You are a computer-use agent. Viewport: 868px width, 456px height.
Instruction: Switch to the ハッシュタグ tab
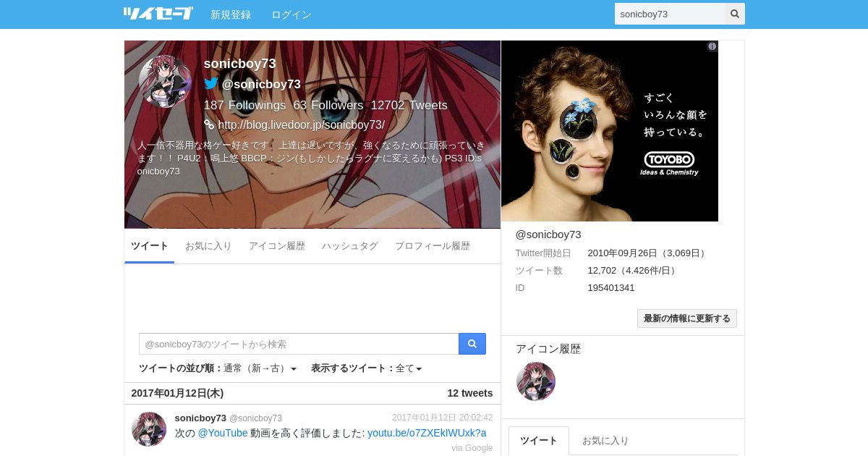(350, 246)
